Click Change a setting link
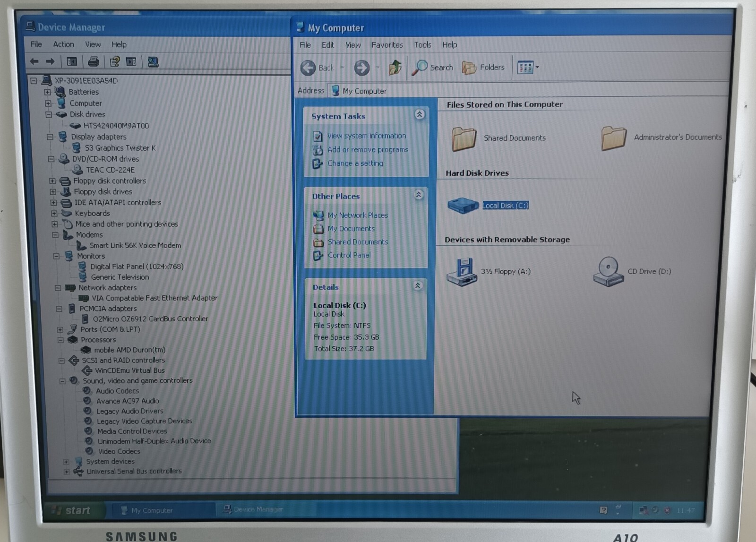This screenshot has width=756, height=542. [x=355, y=163]
